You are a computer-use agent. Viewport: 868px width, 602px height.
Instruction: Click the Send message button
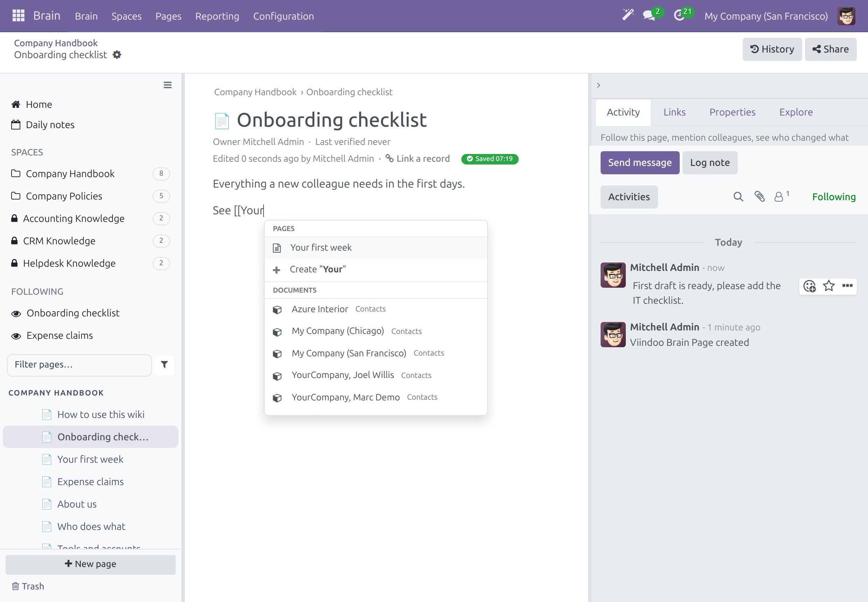pos(640,162)
